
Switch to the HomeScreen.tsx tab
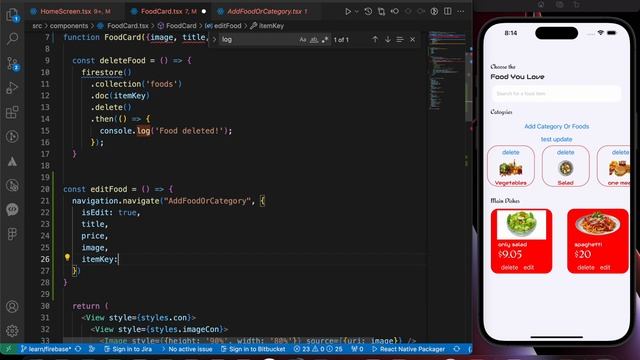70,11
